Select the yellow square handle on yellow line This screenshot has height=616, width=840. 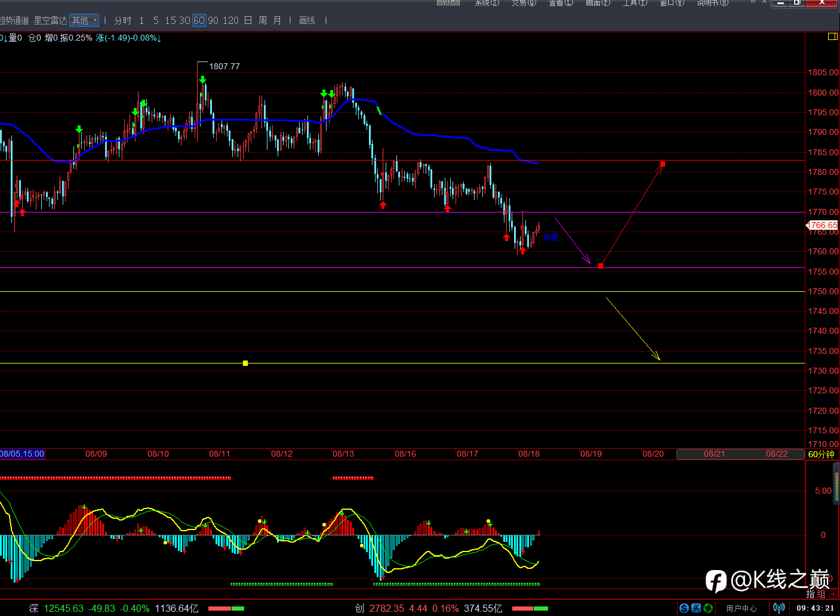pos(245,363)
